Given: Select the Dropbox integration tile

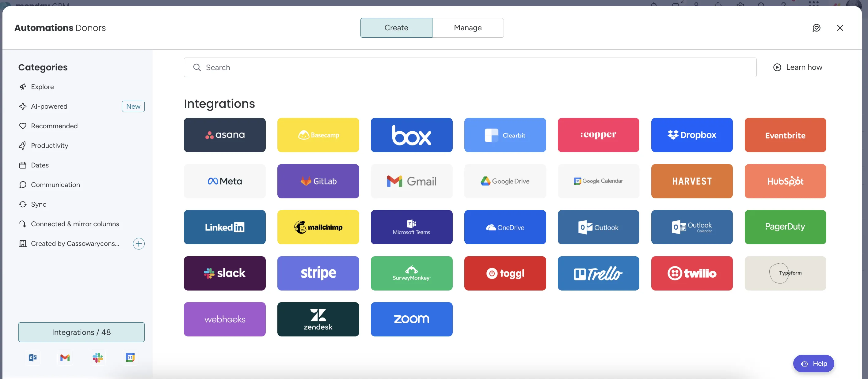Looking at the screenshot, I should pos(692,135).
